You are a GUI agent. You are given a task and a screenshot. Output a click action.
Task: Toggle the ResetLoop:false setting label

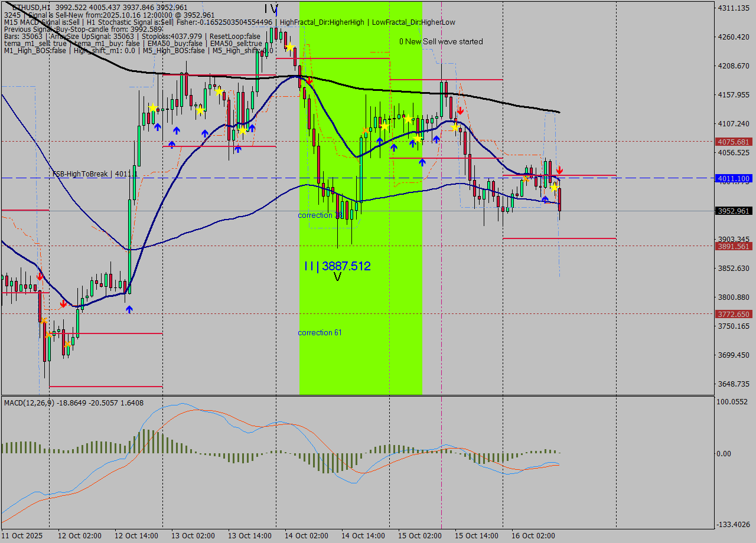234,37
